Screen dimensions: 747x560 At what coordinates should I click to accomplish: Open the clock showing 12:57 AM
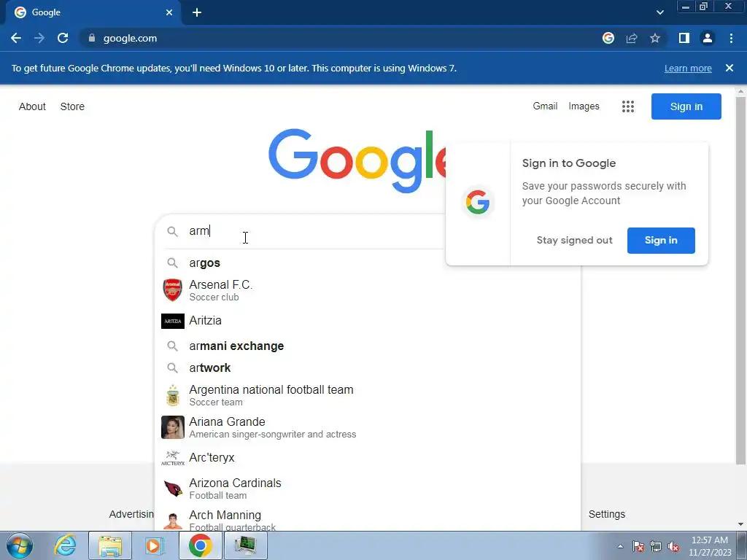710,546
